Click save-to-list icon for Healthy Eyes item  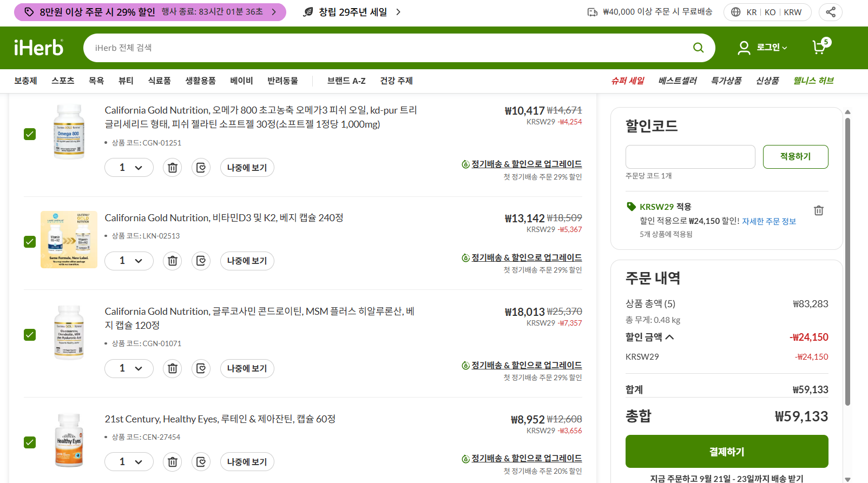201,462
